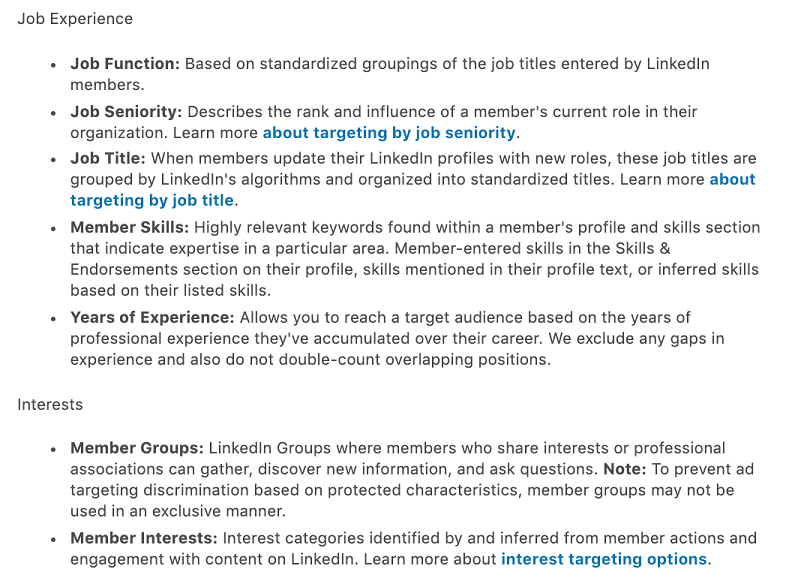Click the bullet point beside Member Interests
Viewport: 798px width, 581px height.
[x=53, y=540]
